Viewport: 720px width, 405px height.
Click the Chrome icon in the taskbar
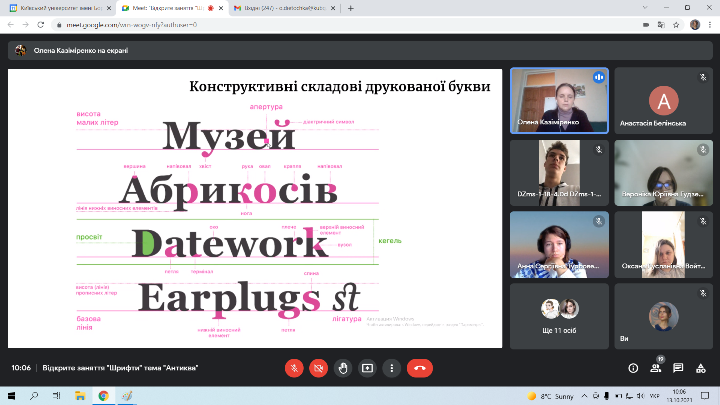[103, 396]
